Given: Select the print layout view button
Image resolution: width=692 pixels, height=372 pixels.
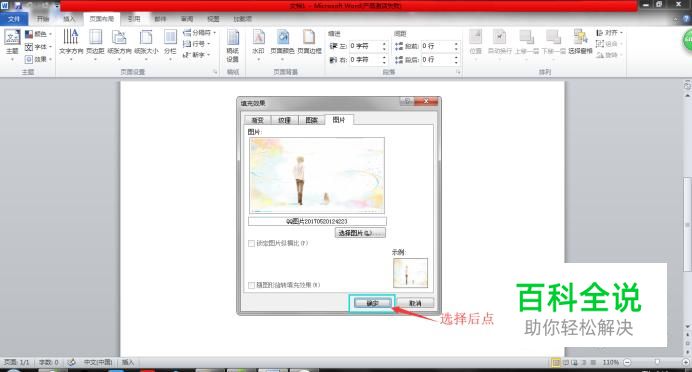Looking at the screenshot, I should point(556,362).
